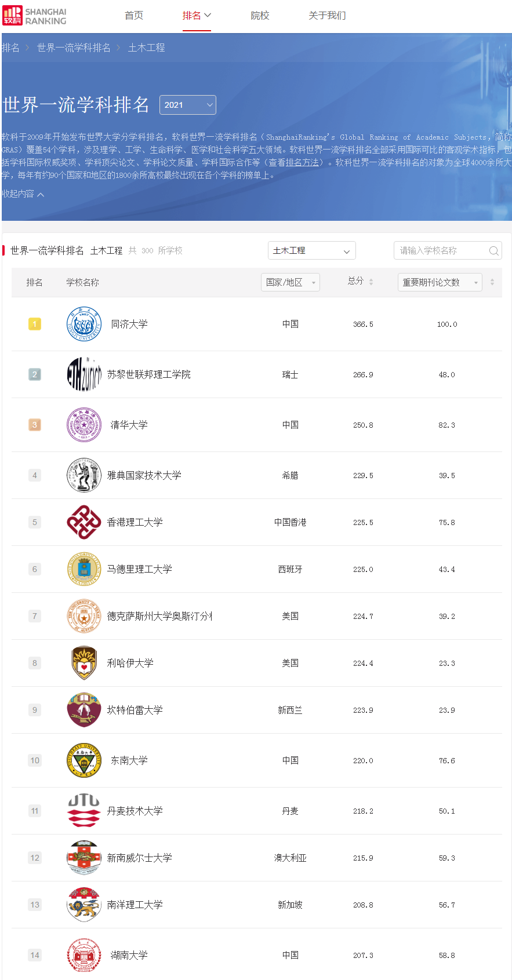Open the 2021 year dropdown
The width and height of the screenshot is (512, 980).
[187, 105]
